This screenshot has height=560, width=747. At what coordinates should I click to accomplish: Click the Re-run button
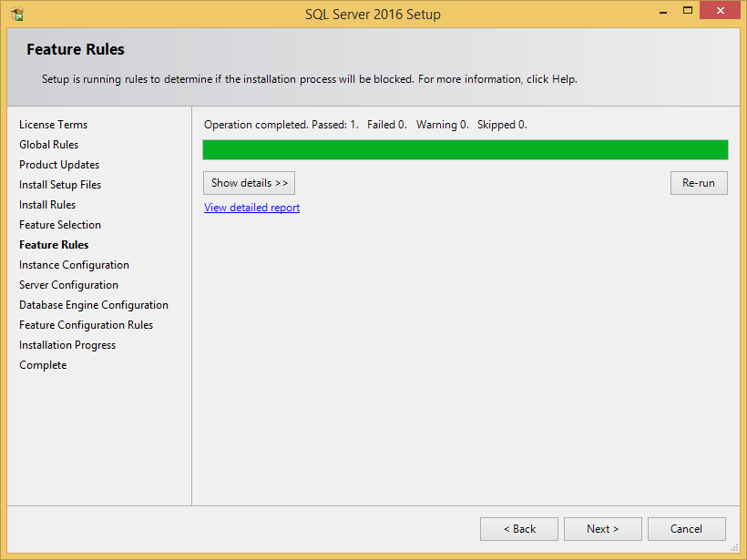699,183
